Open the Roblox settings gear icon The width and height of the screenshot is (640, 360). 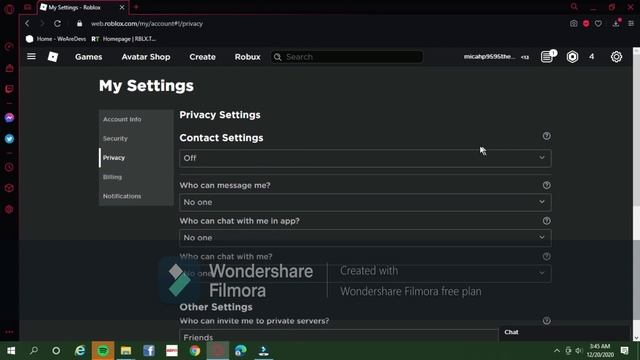tap(616, 56)
